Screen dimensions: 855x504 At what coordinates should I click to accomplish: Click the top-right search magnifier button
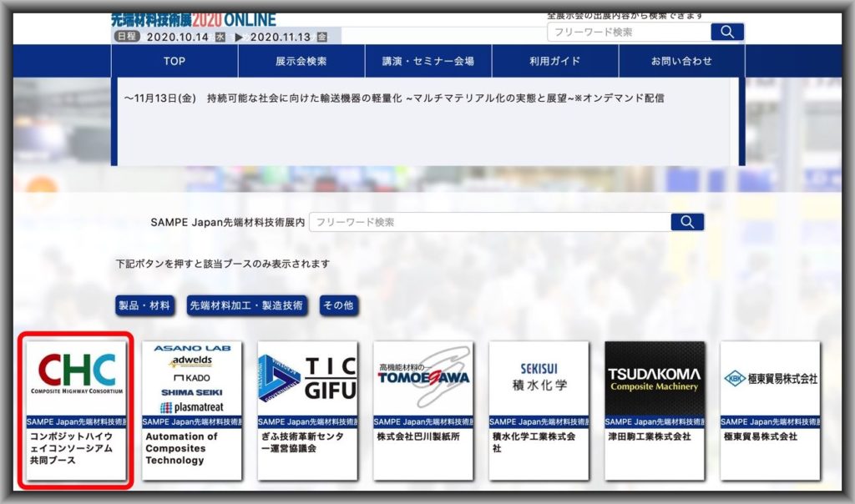point(727,32)
